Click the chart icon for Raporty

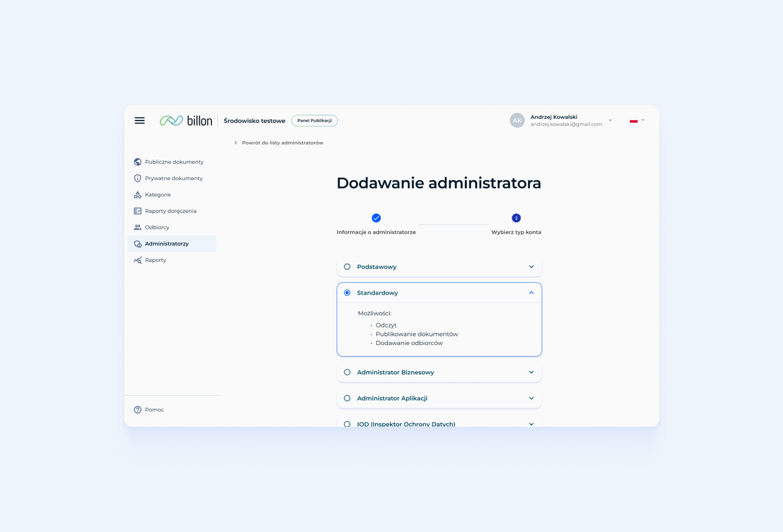[138, 260]
